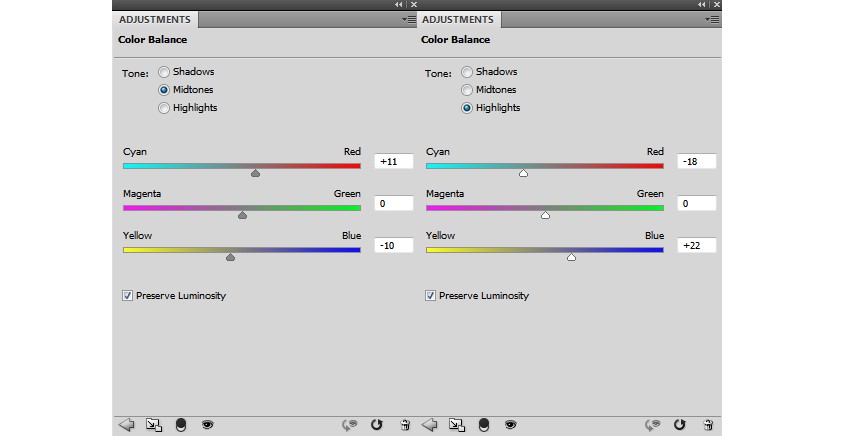850x436 pixels.
Task: Click back arrow in left Adjustments panel
Action: click(126, 425)
